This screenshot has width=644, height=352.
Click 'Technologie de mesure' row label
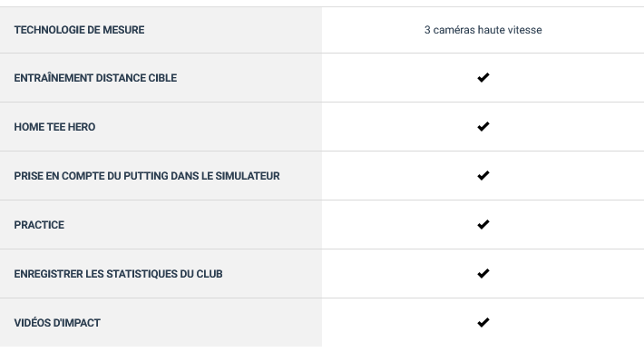[x=79, y=30]
